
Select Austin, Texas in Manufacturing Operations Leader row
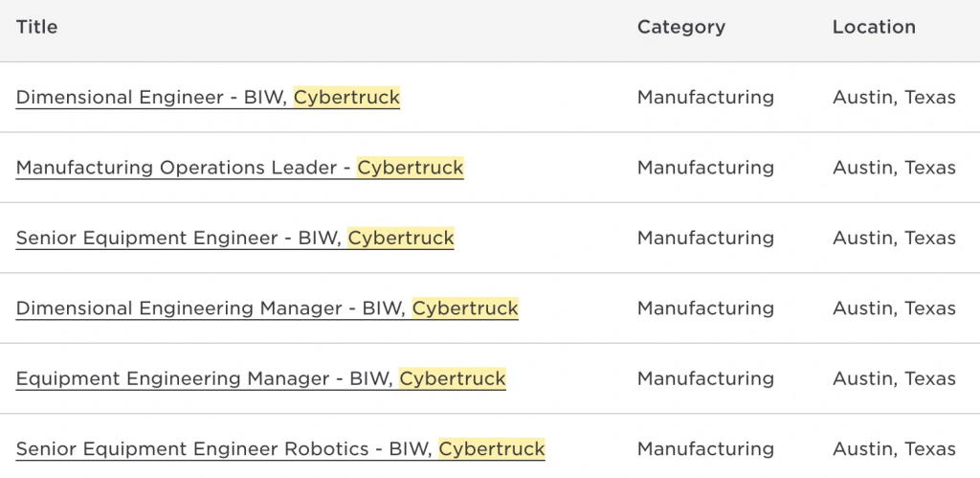coord(894,168)
